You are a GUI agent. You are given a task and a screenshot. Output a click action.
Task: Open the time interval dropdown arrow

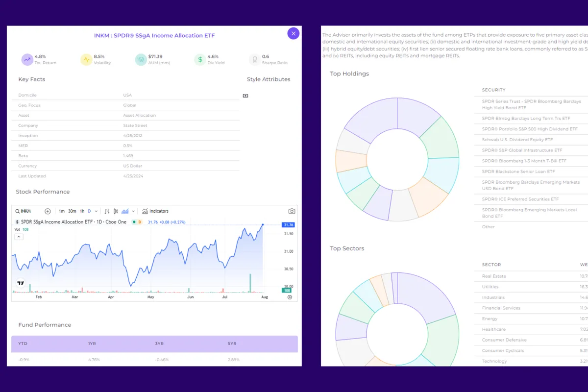click(x=96, y=211)
